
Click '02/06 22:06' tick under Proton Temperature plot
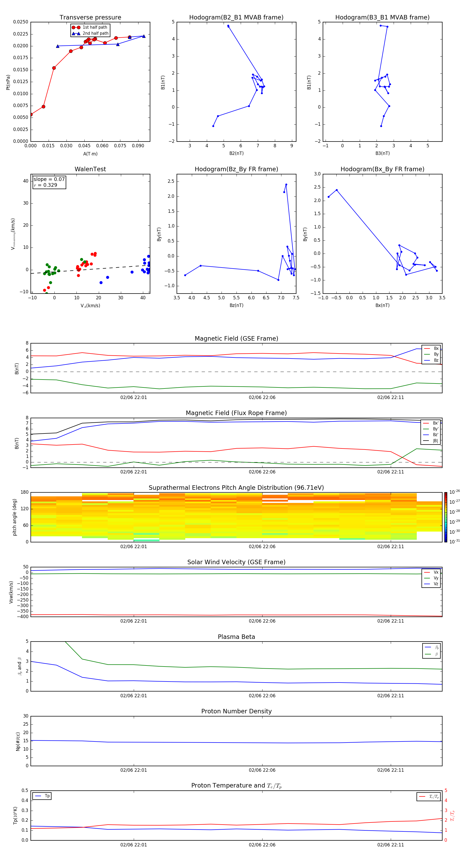click(262, 845)
